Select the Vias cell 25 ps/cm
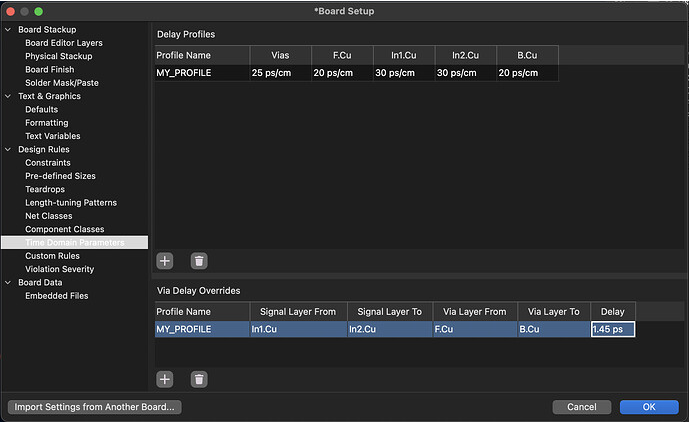689x423 pixels. pyautogui.click(x=278, y=73)
